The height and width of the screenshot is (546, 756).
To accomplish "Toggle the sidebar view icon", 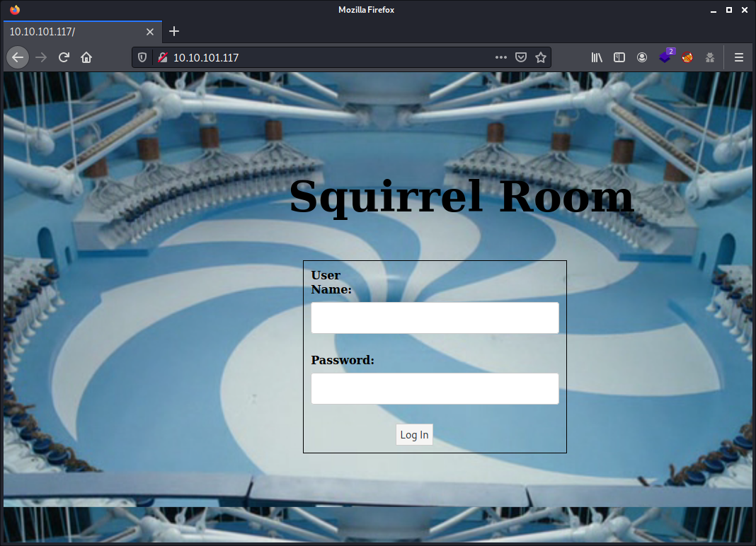I will click(x=619, y=57).
